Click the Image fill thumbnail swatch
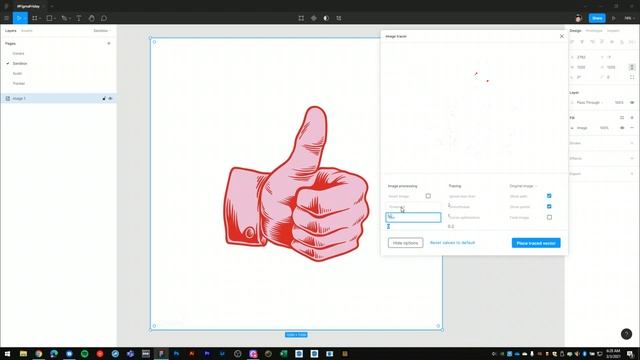The image size is (640, 360). tap(572, 128)
